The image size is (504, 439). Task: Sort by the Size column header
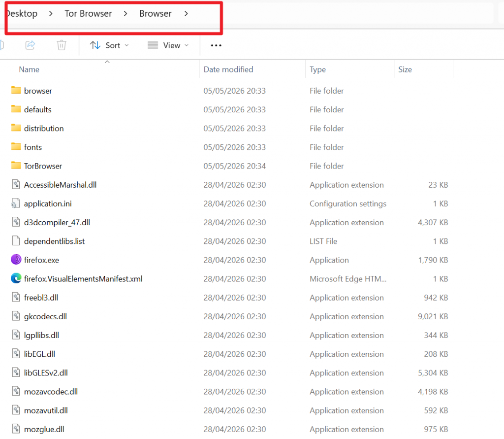(x=405, y=69)
